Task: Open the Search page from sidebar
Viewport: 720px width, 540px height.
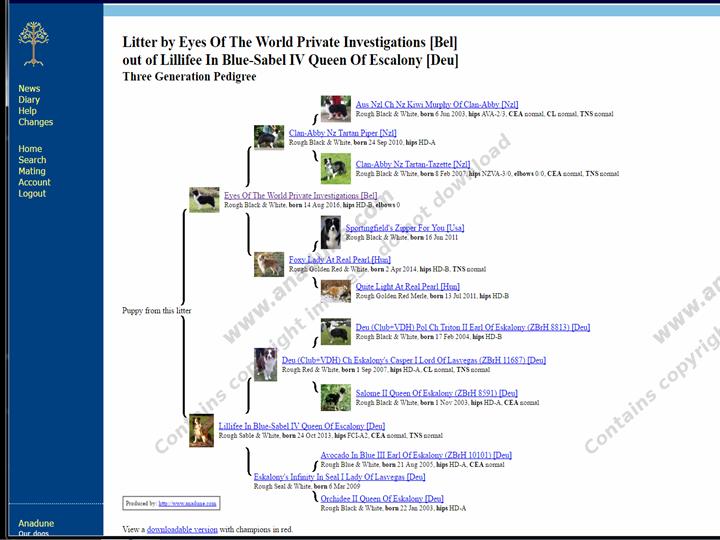Action: pyautogui.click(x=32, y=160)
